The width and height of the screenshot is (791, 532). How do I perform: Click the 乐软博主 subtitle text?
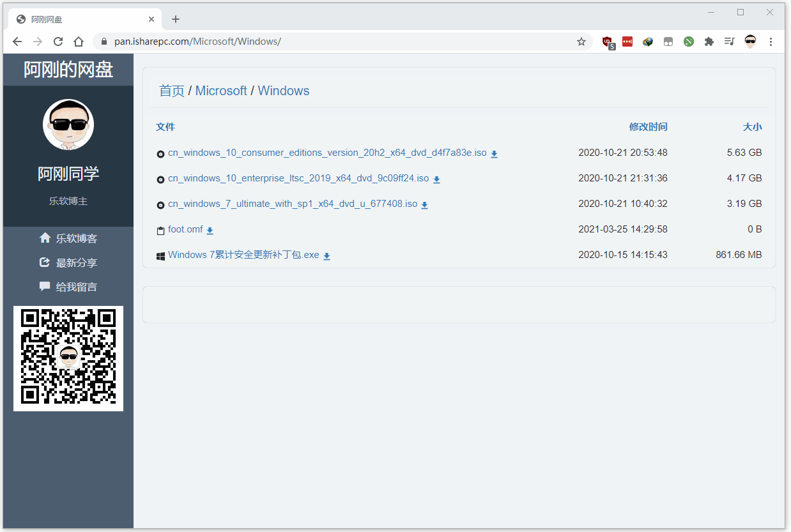point(68,201)
